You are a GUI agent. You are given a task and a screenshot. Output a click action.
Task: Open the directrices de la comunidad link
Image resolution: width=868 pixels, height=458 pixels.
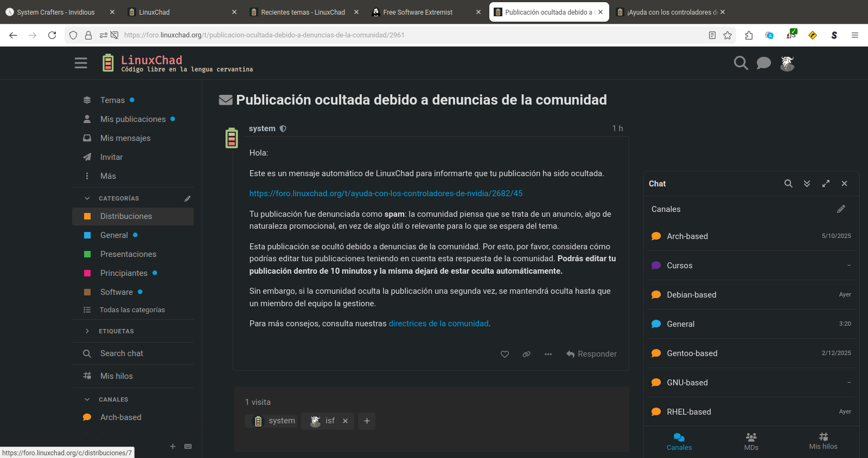coord(439,324)
